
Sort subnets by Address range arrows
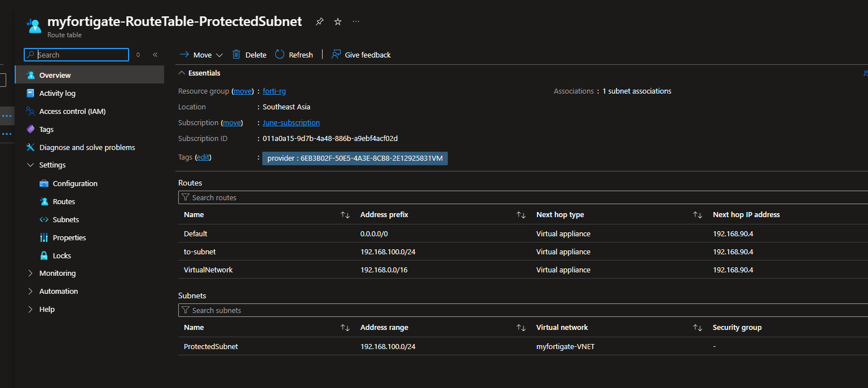(x=521, y=328)
